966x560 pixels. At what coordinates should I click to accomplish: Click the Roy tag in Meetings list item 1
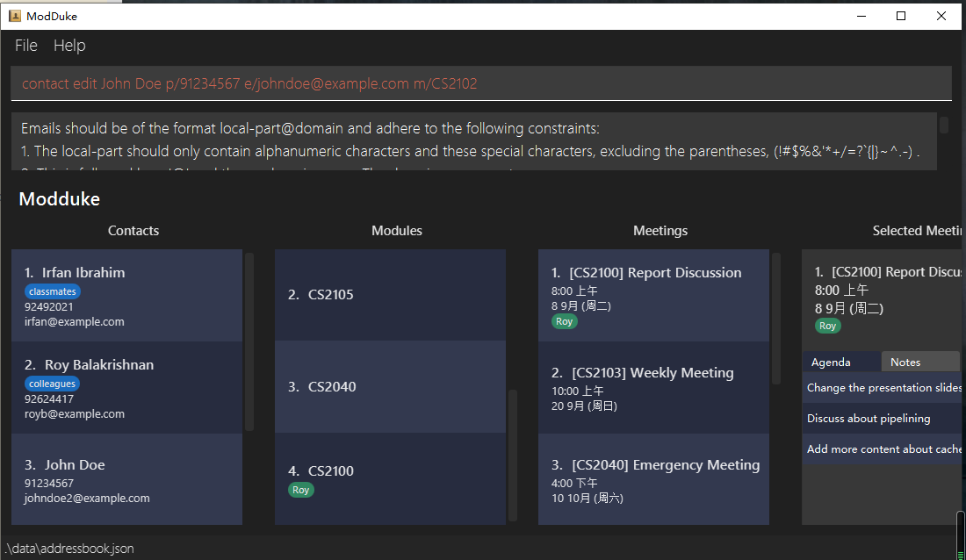tap(565, 321)
